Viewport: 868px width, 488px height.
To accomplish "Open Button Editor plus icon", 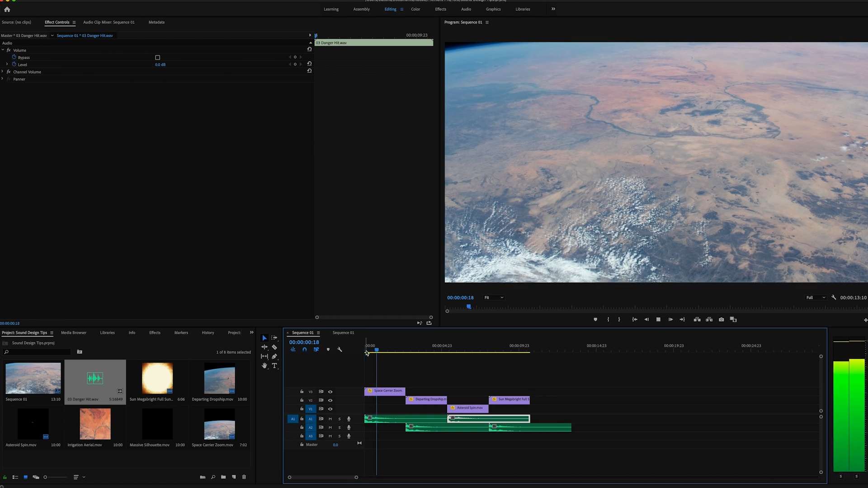I will pos(865,320).
